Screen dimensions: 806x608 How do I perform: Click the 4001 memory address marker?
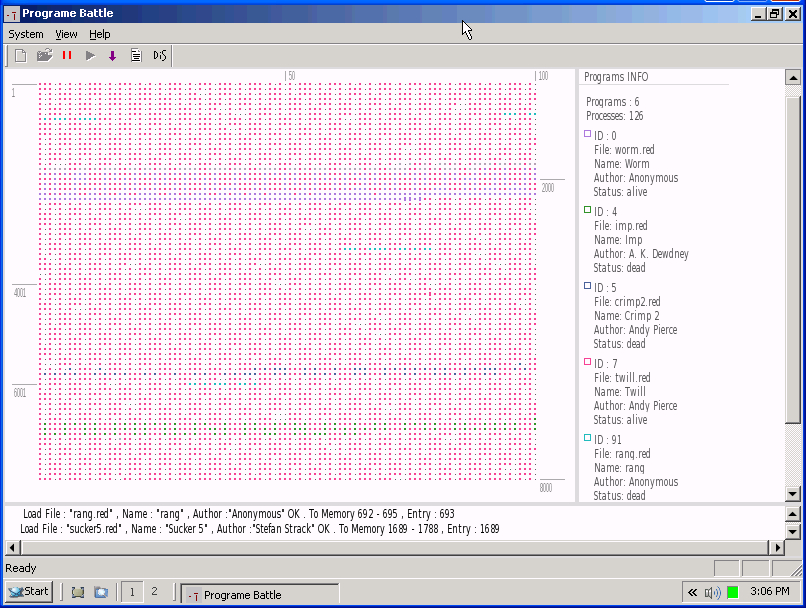[x=20, y=293]
